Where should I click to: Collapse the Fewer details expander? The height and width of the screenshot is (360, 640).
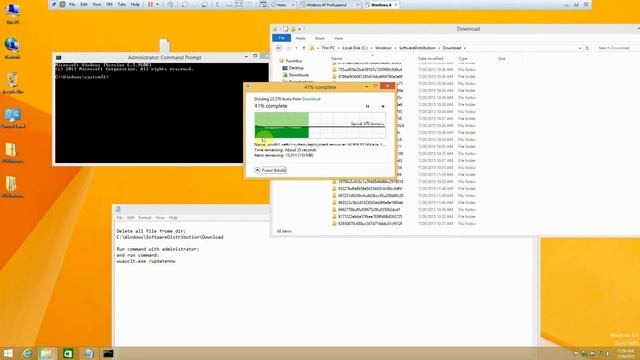click(x=270, y=170)
